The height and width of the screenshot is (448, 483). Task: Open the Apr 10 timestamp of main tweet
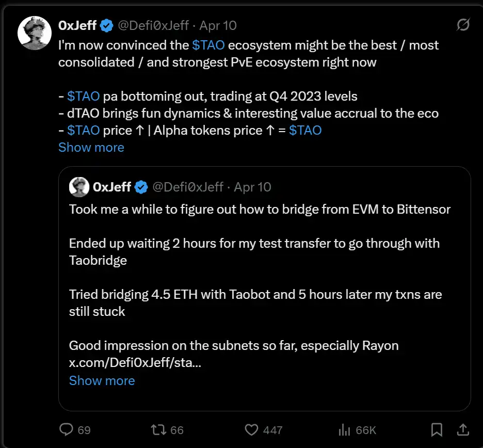click(218, 25)
